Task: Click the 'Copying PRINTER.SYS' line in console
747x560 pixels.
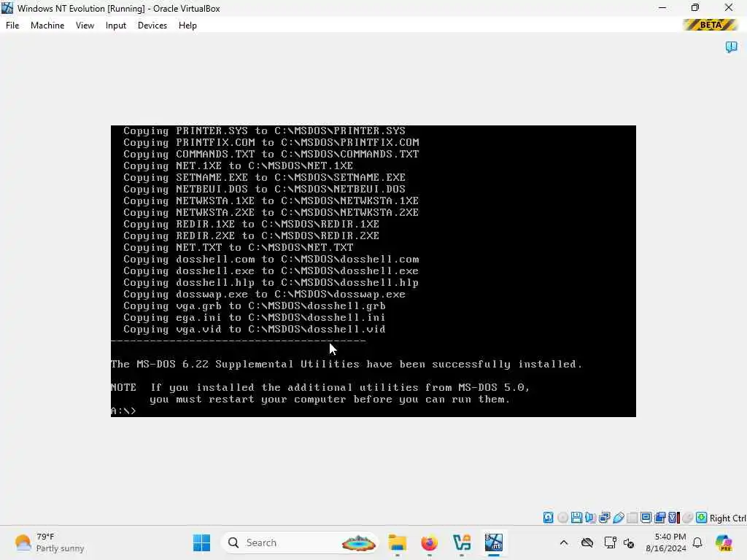Action: [x=264, y=131]
